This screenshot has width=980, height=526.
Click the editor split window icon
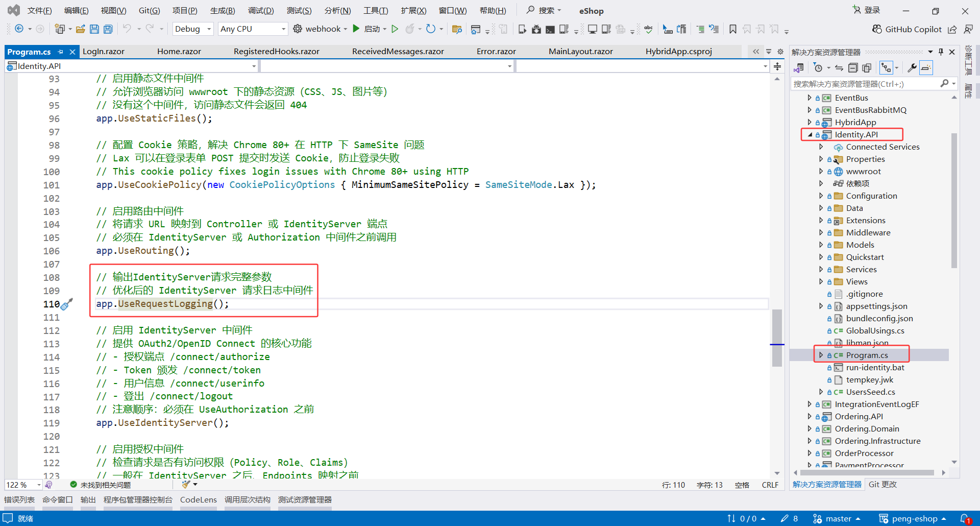coord(777,66)
